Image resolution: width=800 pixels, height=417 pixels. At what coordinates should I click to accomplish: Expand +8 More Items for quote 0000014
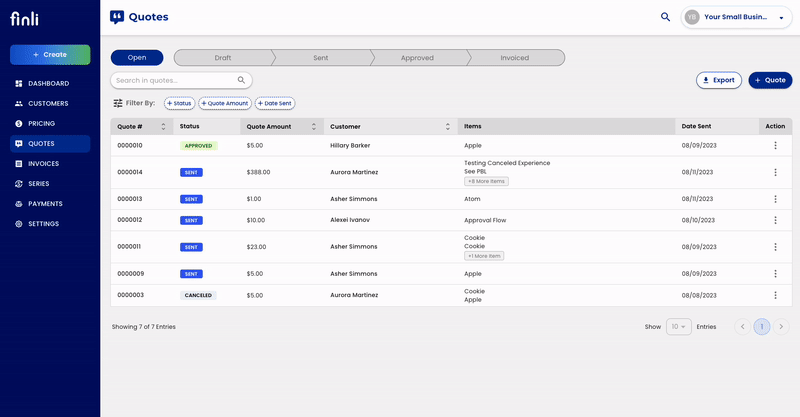pos(486,181)
